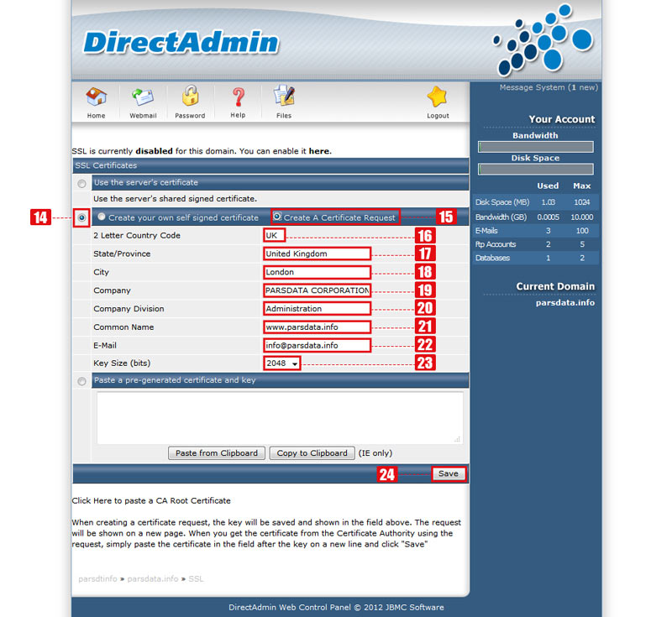672x617 pixels.
Task: Click the Databases row label
Action: 492,259
